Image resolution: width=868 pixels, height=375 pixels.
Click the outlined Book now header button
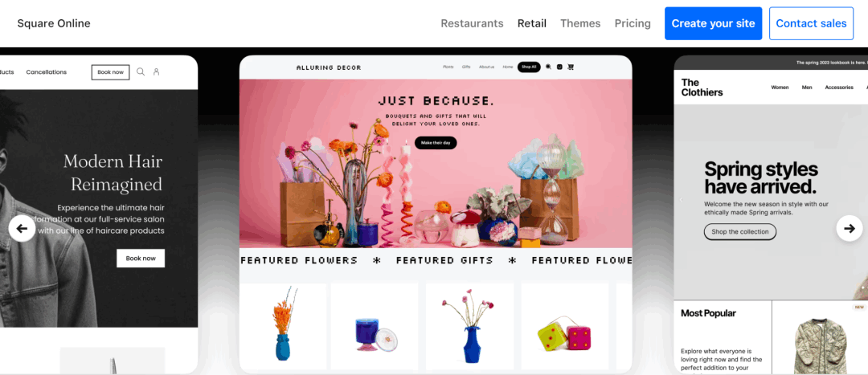111,72
